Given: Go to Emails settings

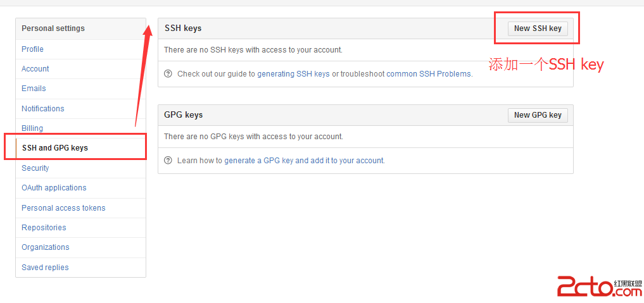Looking at the screenshot, I should (x=34, y=89).
